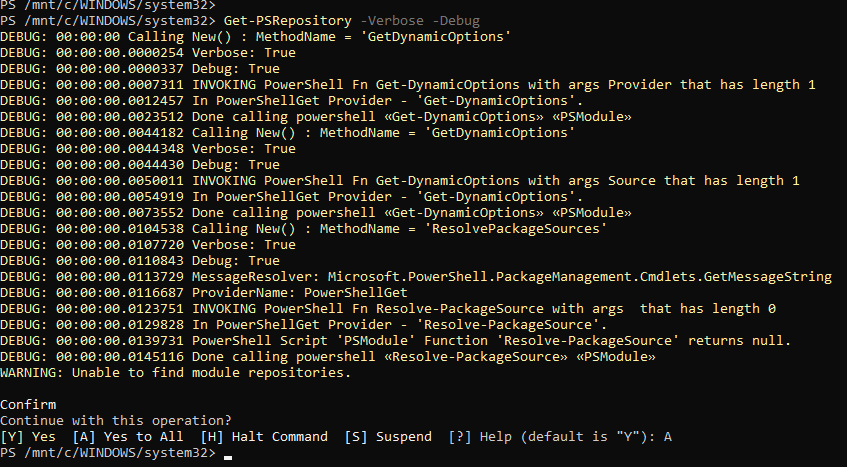Click the Confirm heading text

pyautogui.click(x=28, y=405)
